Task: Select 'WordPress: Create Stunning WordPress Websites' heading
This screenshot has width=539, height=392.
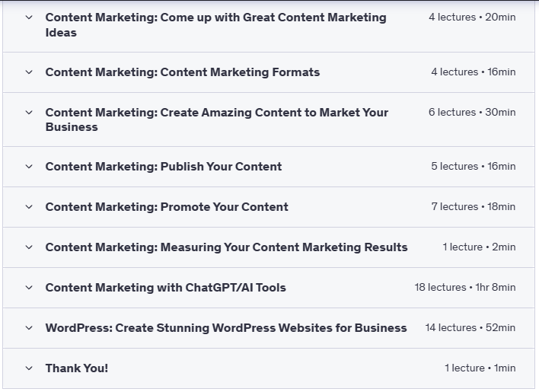Action: pos(226,328)
